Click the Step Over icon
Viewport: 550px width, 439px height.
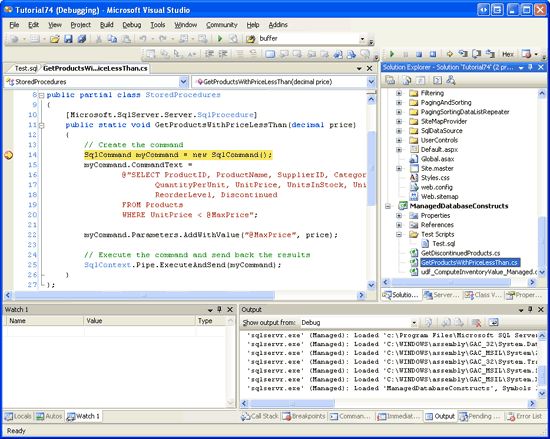coord(476,54)
